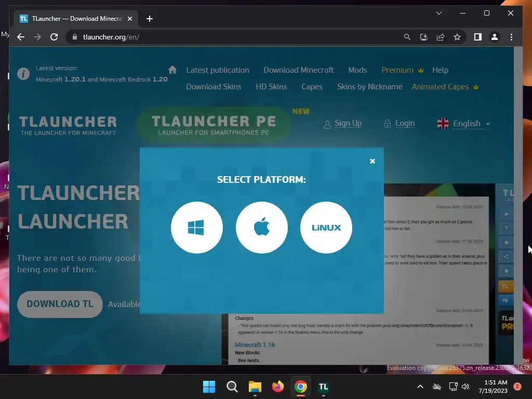This screenshot has width=532, height=399.
Task: Open the Help menu item
Action: coord(440,70)
